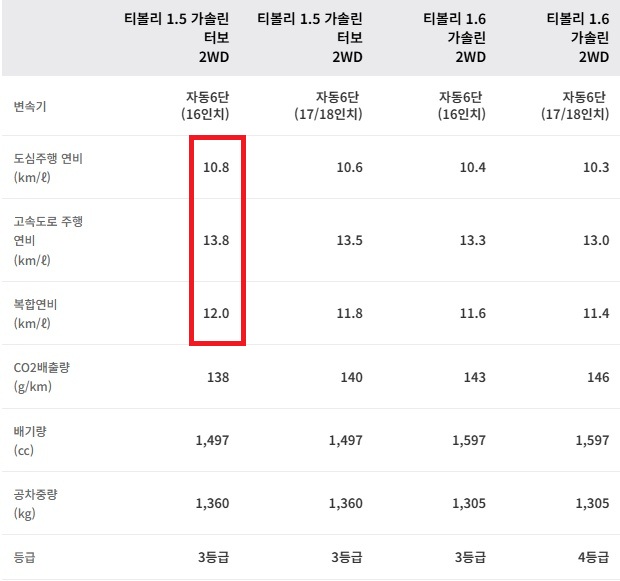Click the 공차중량 (kg) row label

point(35,503)
